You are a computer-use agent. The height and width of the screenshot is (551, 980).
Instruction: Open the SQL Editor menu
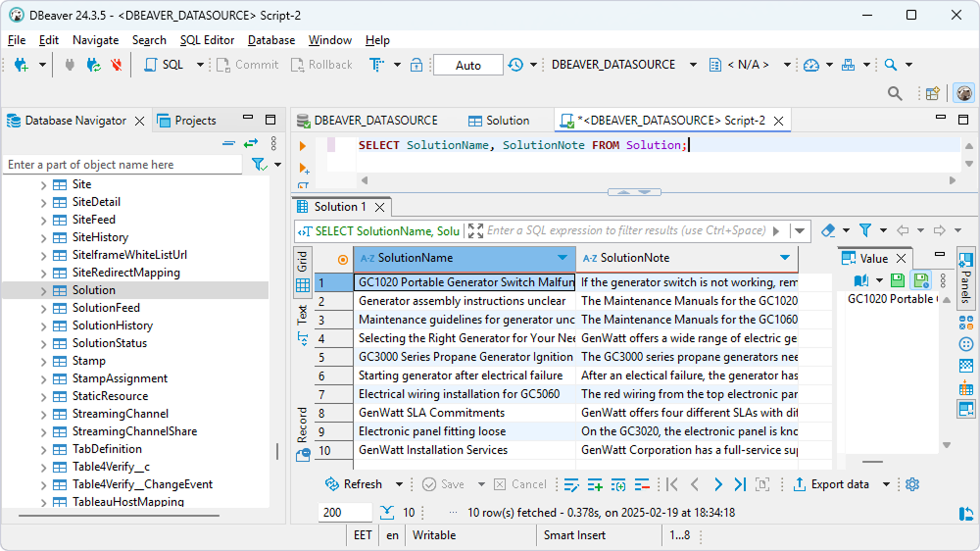click(x=207, y=40)
